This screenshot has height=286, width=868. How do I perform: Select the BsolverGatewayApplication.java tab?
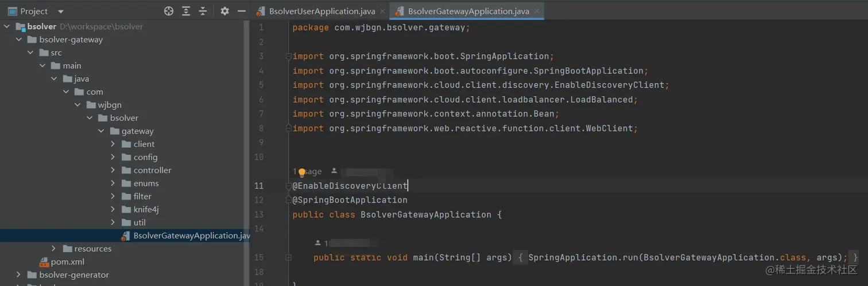tap(468, 11)
